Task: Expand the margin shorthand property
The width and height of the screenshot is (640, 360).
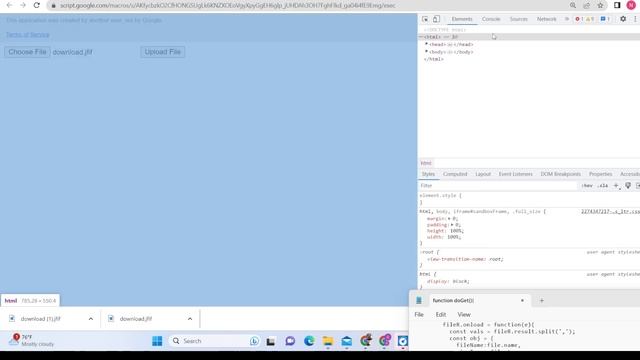Action: coord(449,219)
